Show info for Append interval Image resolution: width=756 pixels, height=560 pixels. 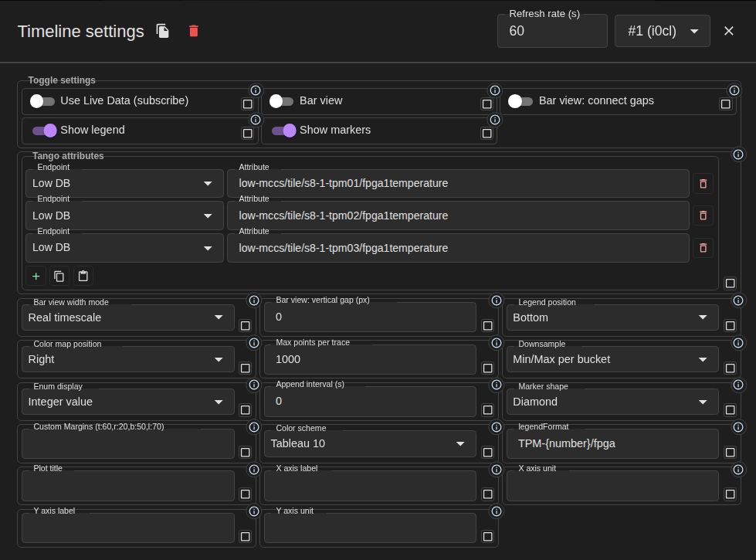(x=496, y=385)
